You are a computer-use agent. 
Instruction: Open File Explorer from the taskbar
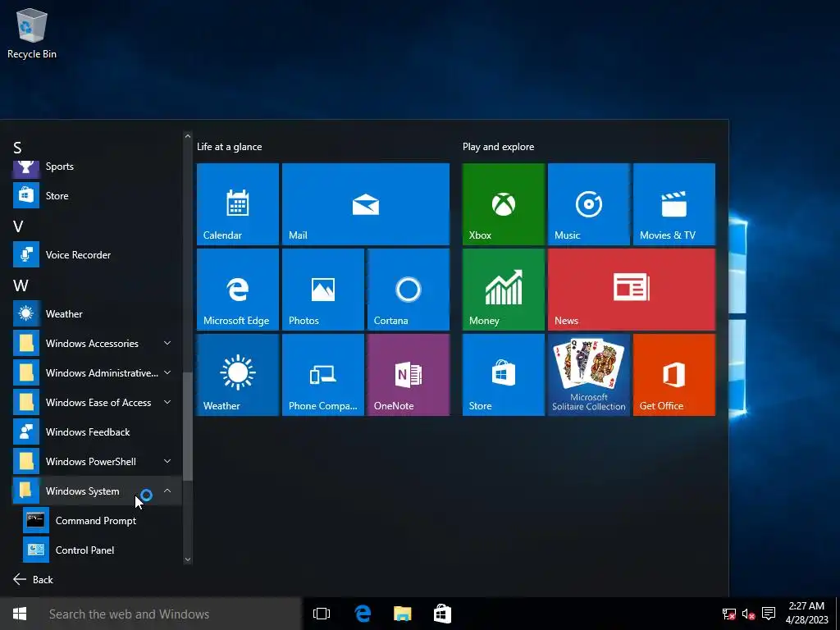click(x=402, y=614)
